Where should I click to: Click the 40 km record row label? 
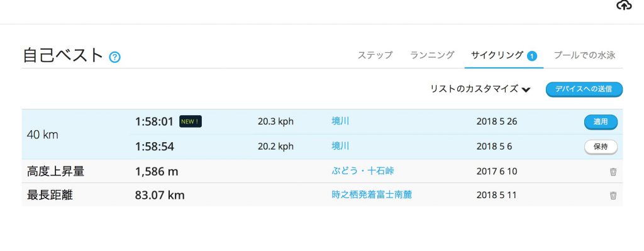click(42, 135)
